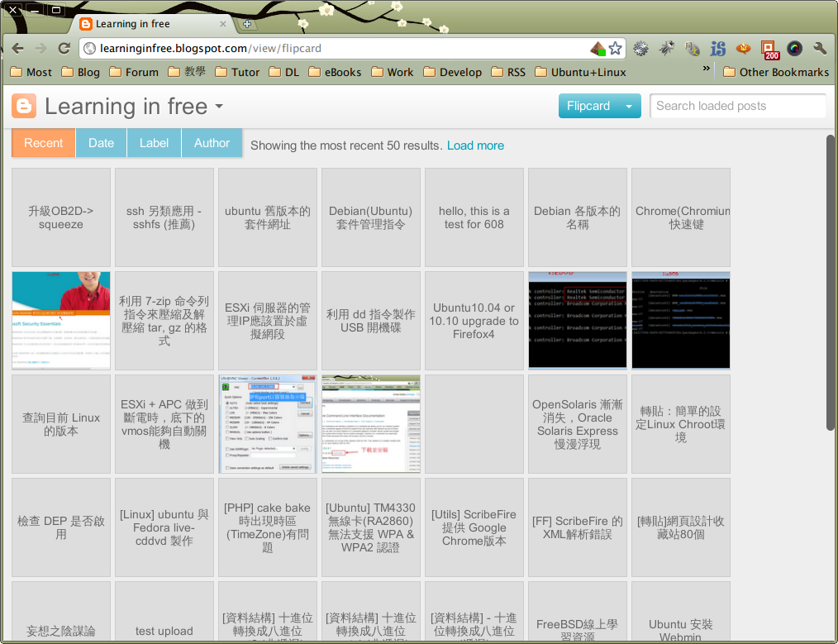This screenshot has height=644, width=838.
Task: Open the Develop bookmarks folder
Action: [x=453, y=72]
